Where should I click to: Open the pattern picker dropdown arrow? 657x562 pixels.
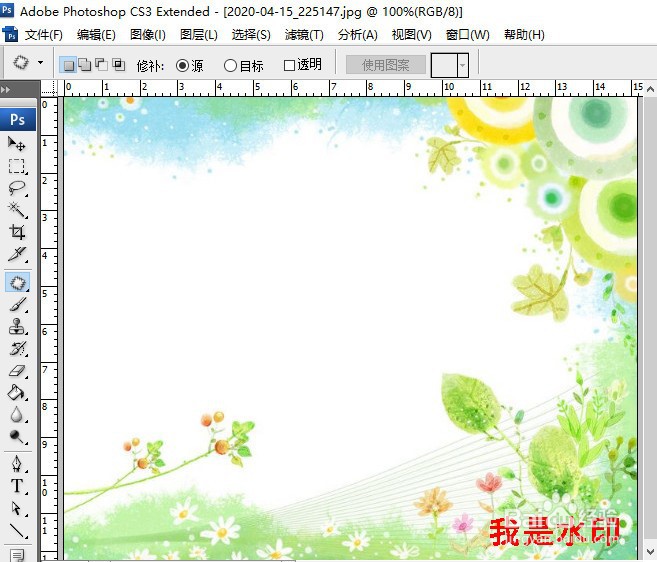click(463, 65)
